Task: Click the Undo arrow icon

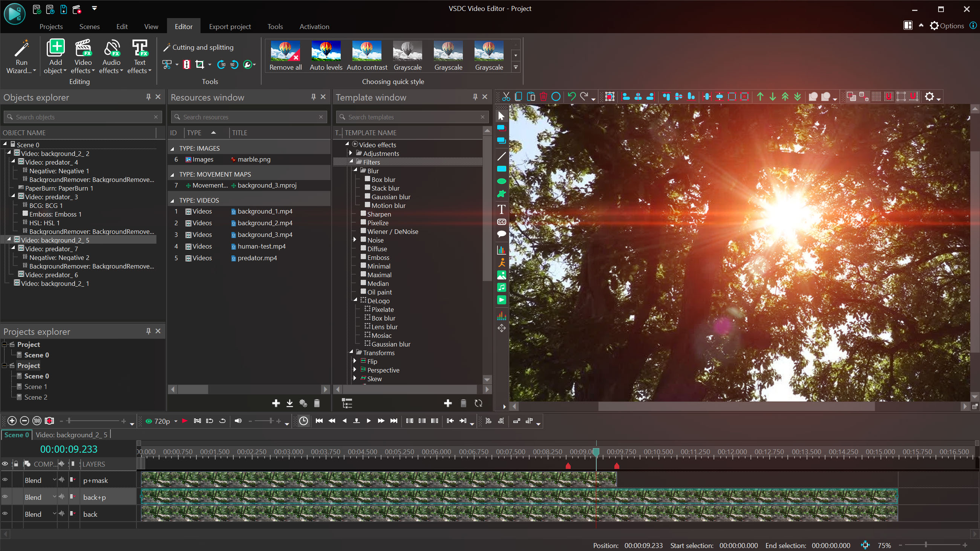Action: pos(571,96)
